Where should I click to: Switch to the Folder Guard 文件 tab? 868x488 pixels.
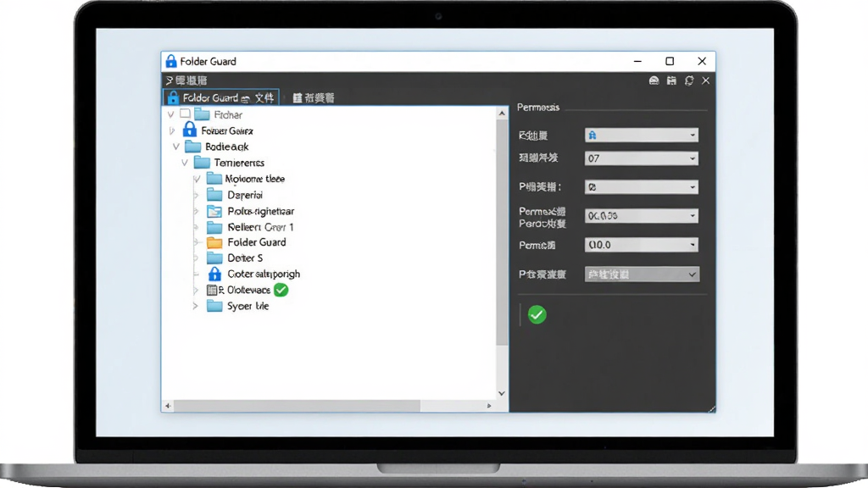pyautogui.click(x=221, y=98)
